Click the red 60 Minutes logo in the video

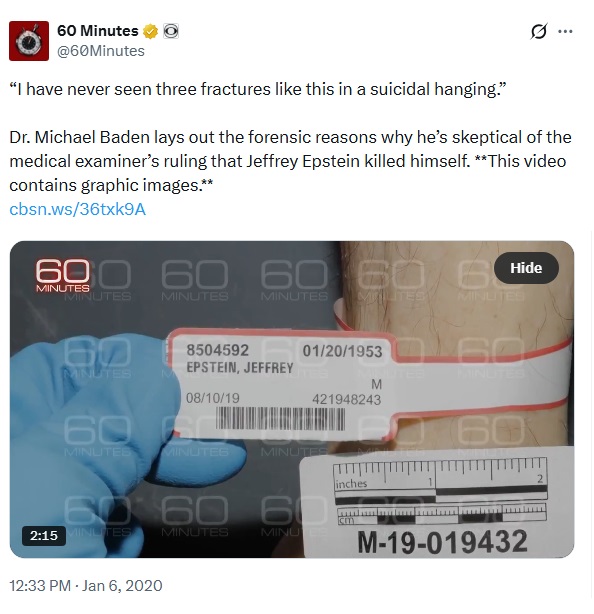pos(63,275)
